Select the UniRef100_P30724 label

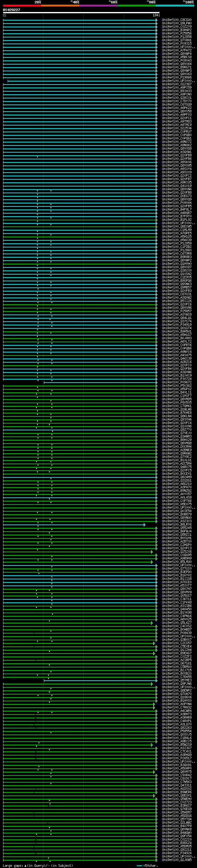click(x=176, y=379)
